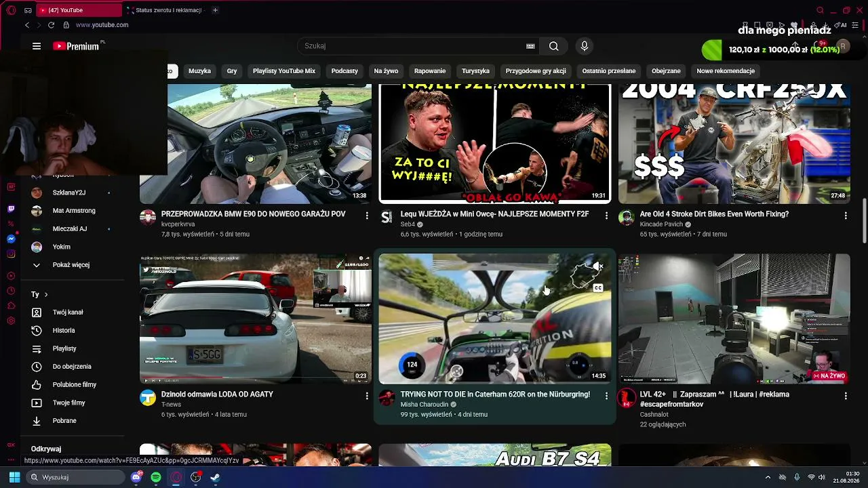Open options for Lequ Mini Owcę video
Screen dimensions: 868x488
tap(606, 216)
